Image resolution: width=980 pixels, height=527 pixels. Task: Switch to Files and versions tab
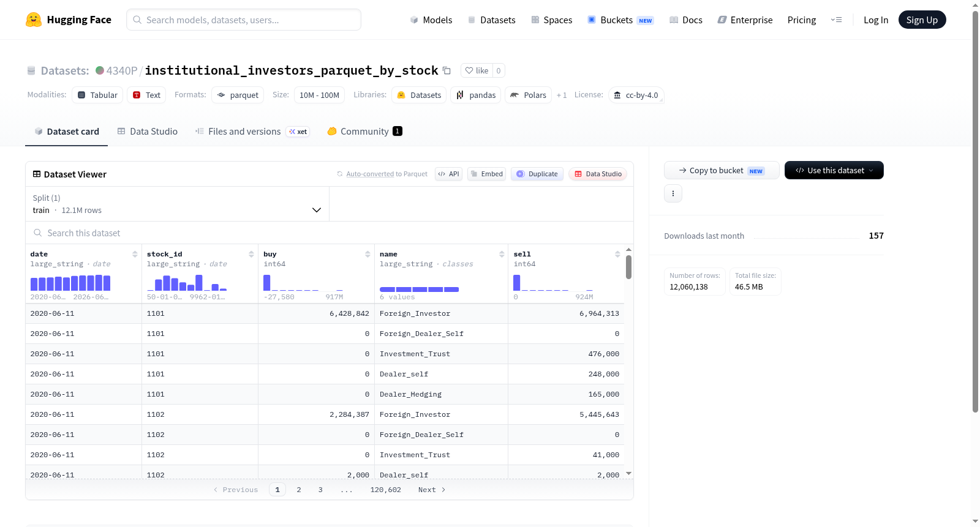252,131
